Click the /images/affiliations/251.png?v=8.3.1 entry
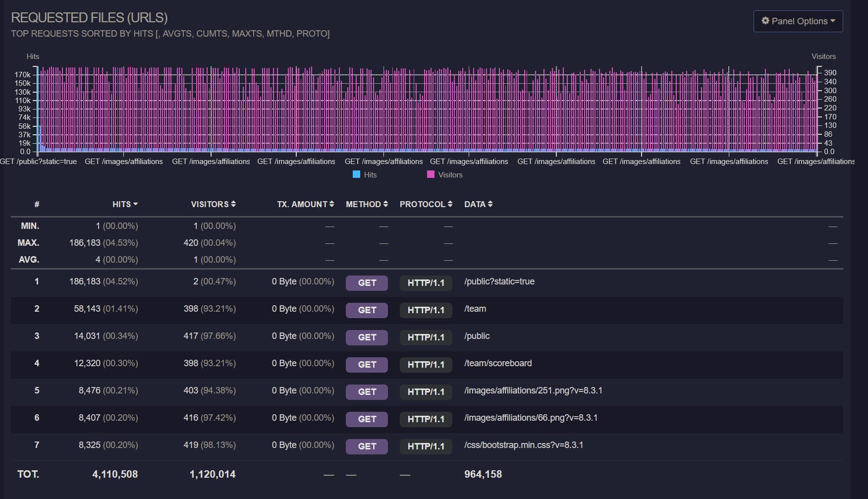This screenshot has height=499, width=868. (x=533, y=390)
